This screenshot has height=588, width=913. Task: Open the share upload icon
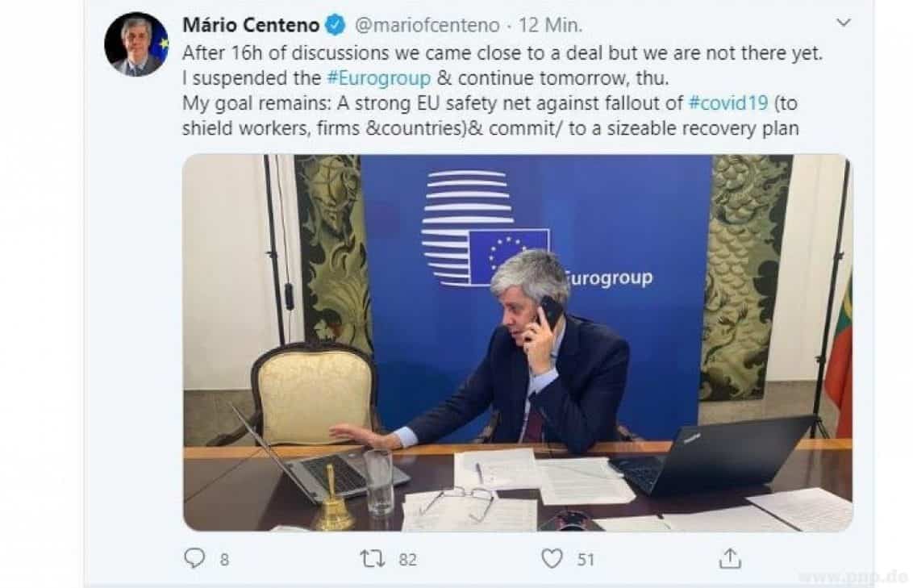[x=730, y=558]
